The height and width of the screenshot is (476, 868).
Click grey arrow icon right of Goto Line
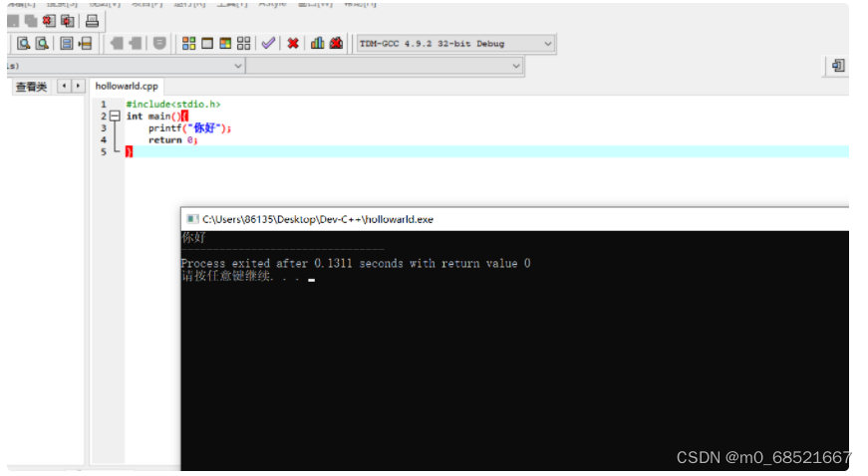click(x=117, y=43)
